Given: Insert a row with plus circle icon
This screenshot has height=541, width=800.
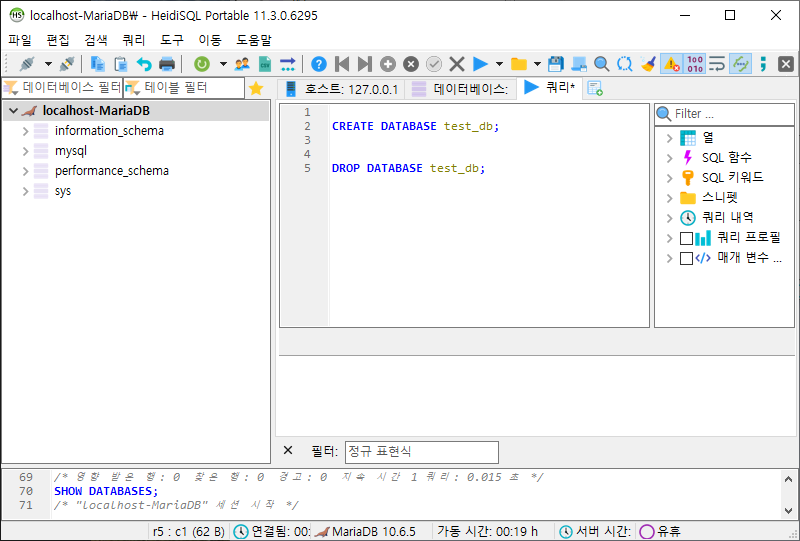Looking at the screenshot, I should point(388,64).
